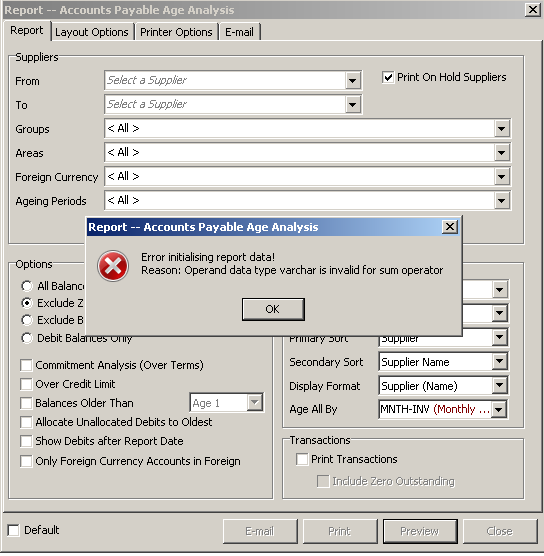Open the top dropdown right of error dialog
This screenshot has width=544, height=556.
click(x=499, y=289)
